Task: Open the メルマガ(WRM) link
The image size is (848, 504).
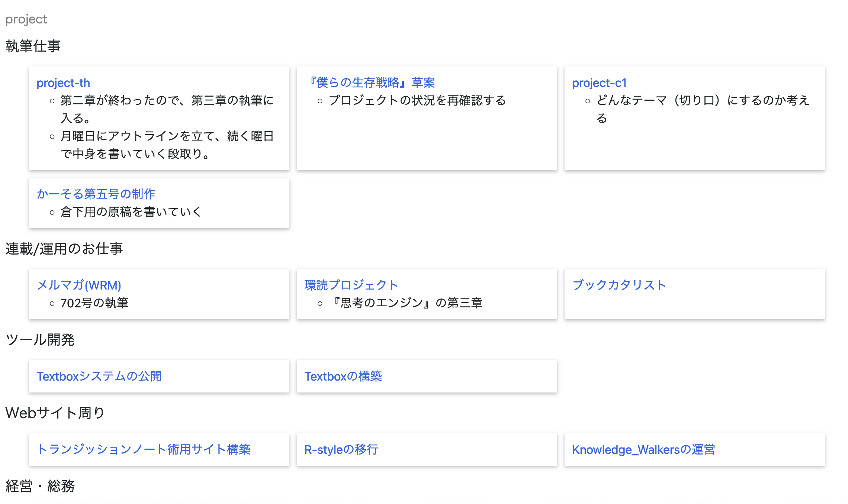Action: click(79, 285)
